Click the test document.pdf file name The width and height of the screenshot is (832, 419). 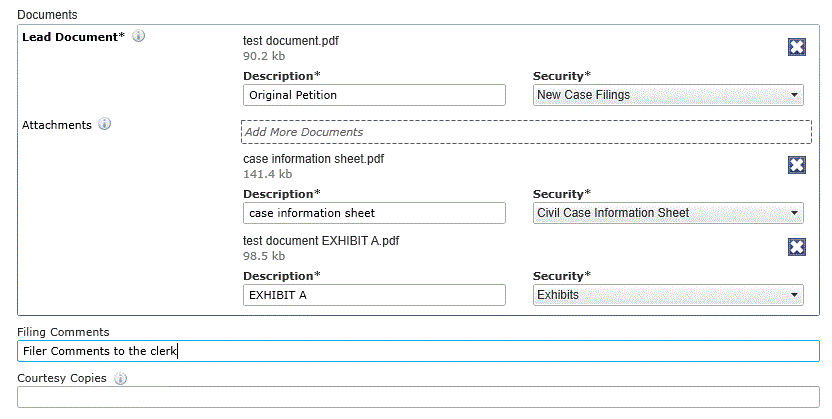291,41
